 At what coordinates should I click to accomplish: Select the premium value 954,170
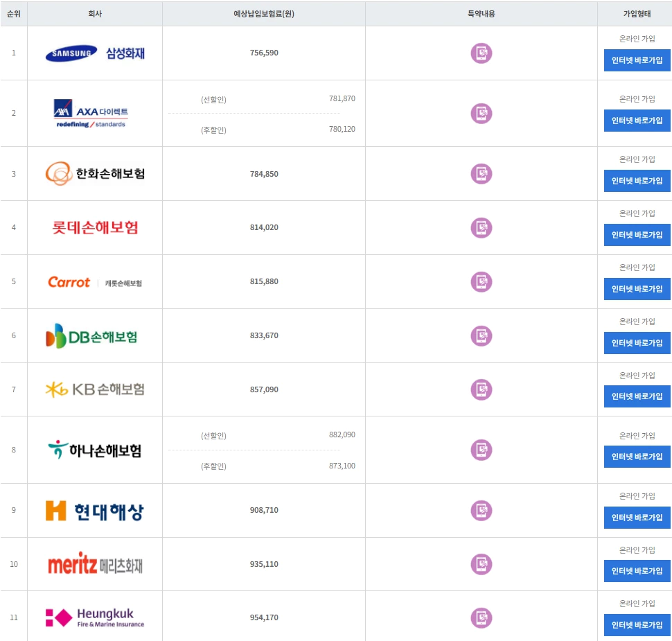coord(264,617)
